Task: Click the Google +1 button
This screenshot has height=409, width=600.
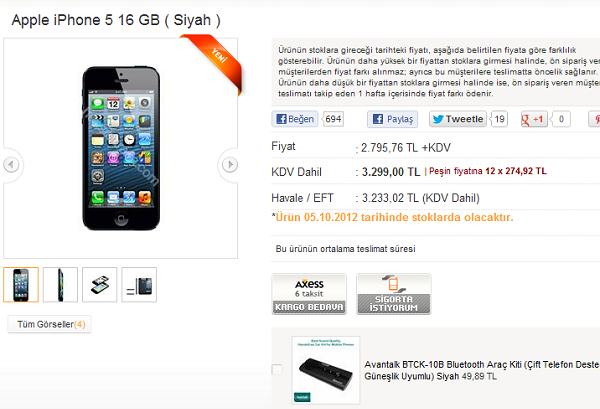Action: tap(534, 119)
